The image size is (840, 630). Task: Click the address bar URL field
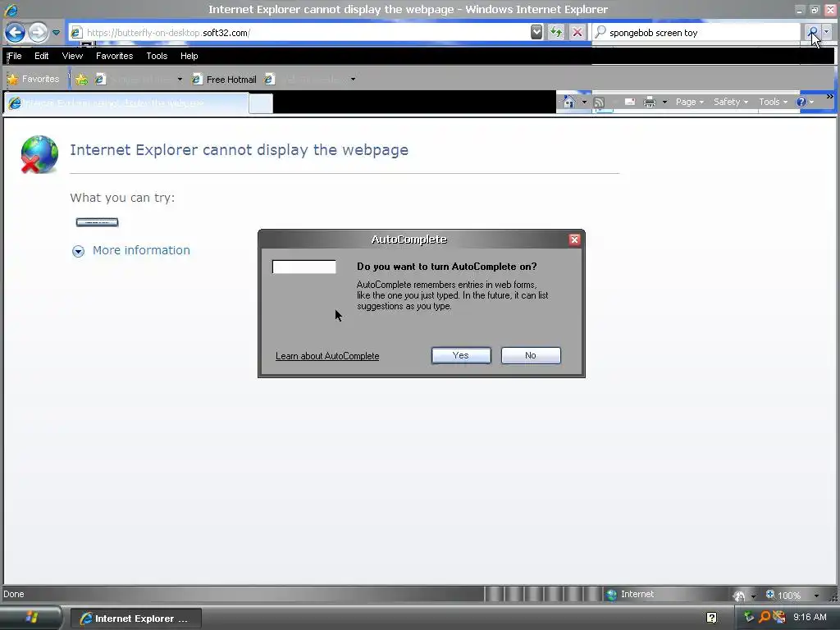click(300, 33)
